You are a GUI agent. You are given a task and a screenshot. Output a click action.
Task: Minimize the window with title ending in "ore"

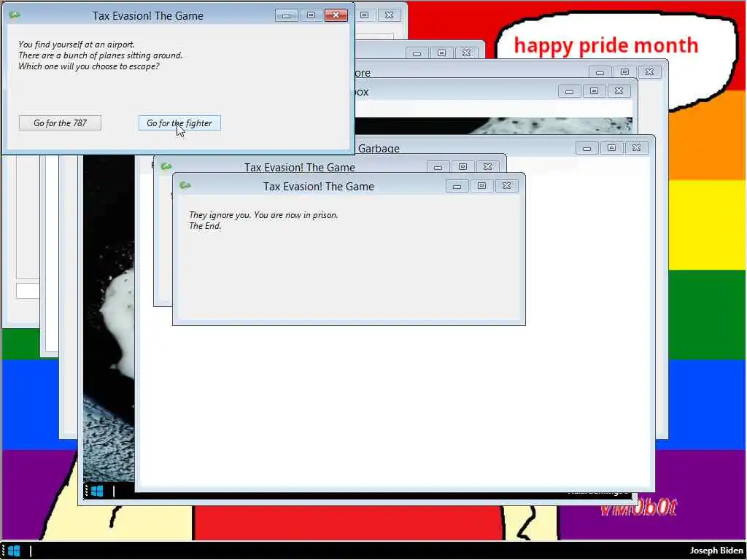coord(600,72)
